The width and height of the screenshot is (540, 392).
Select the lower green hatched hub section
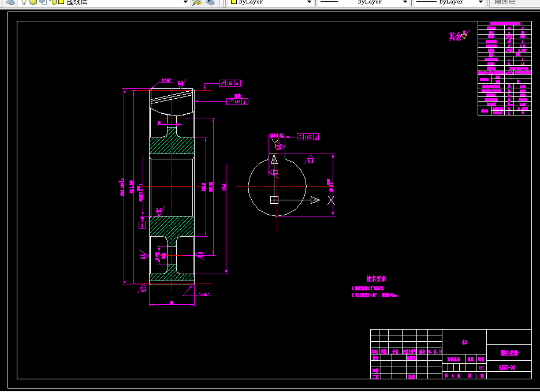click(x=172, y=226)
